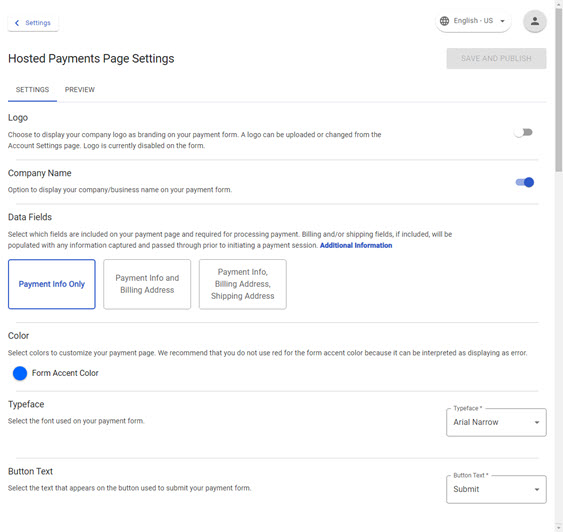Select Payment Info and Billing Address
The image size is (563, 532).
[147, 284]
